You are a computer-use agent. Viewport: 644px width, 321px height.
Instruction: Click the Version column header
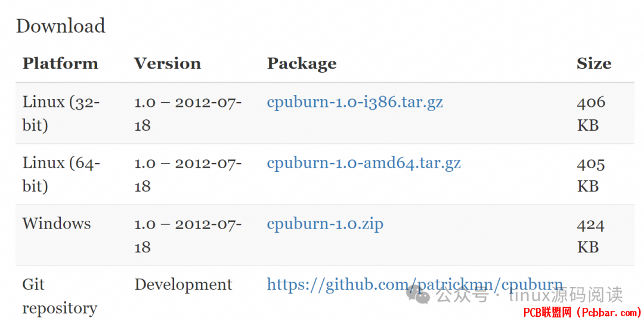tap(168, 64)
